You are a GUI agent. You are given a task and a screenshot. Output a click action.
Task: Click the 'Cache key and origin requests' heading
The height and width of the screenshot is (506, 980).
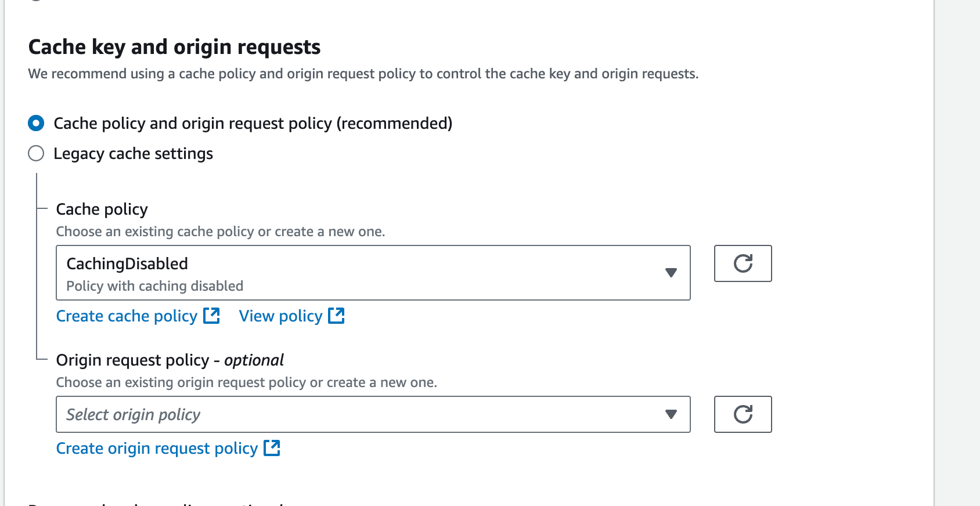(174, 47)
